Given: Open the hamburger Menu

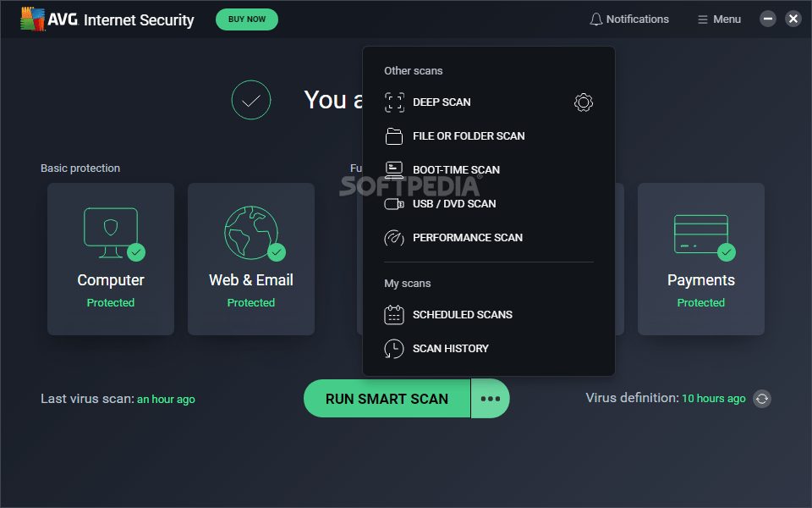Looking at the screenshot, I should [719, 19].
